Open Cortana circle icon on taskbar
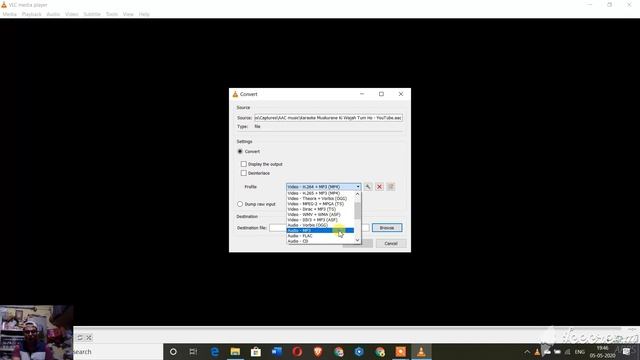This screenshot has width=640, height=360. 173,351
